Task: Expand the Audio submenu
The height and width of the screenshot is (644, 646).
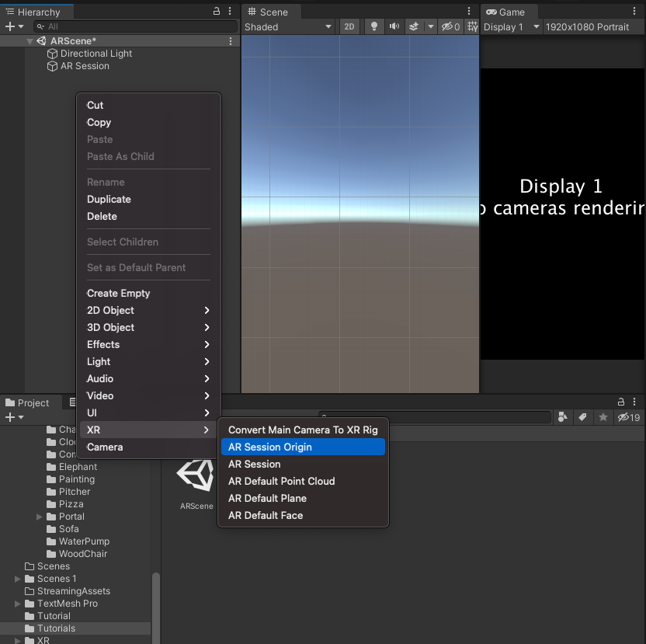Action: (149, 378)
